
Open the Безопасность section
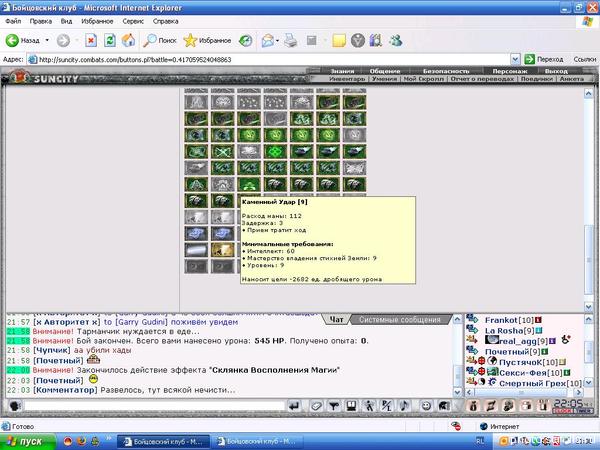(x=446, y=71)
